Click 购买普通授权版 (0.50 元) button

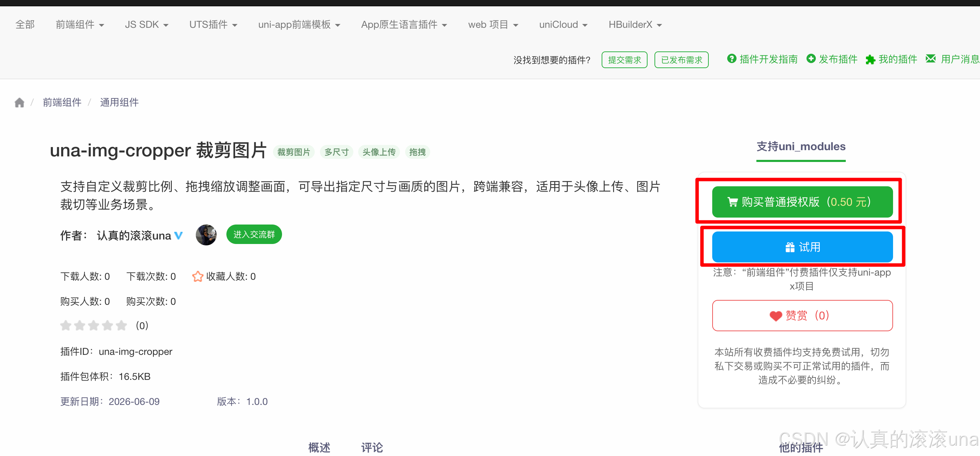pos(802,202)
